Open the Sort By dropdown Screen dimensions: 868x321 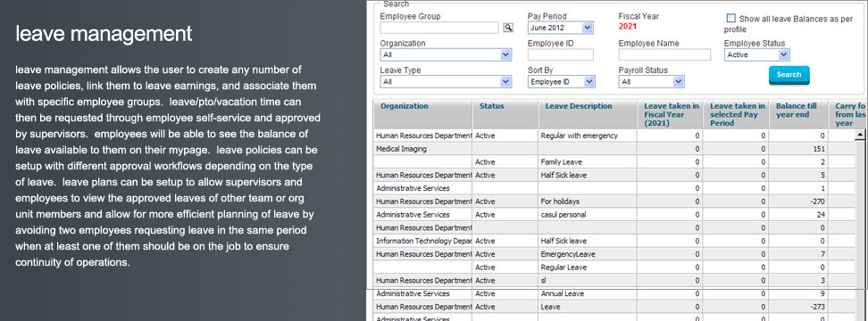tap(561, 82)
